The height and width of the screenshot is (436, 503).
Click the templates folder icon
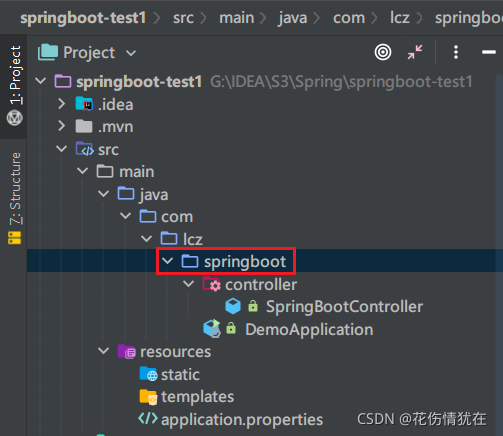pyautogui.click(x=148, y=397)
